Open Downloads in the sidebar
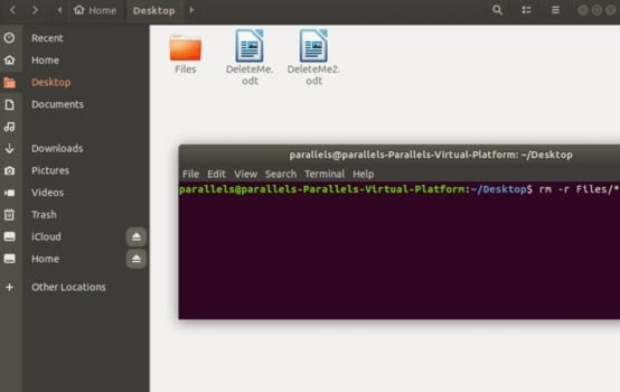This screenshot has width=620, height=392. pos(57,148)
